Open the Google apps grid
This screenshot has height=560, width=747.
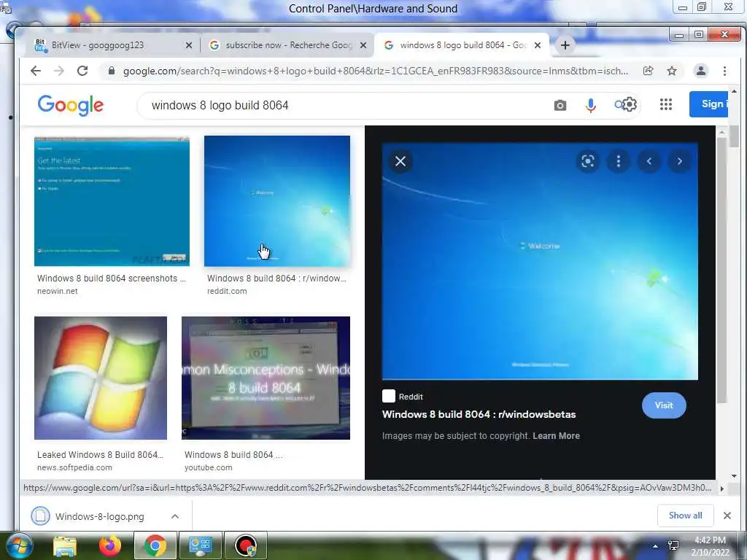pyautogui.click(x=666, y=104)
